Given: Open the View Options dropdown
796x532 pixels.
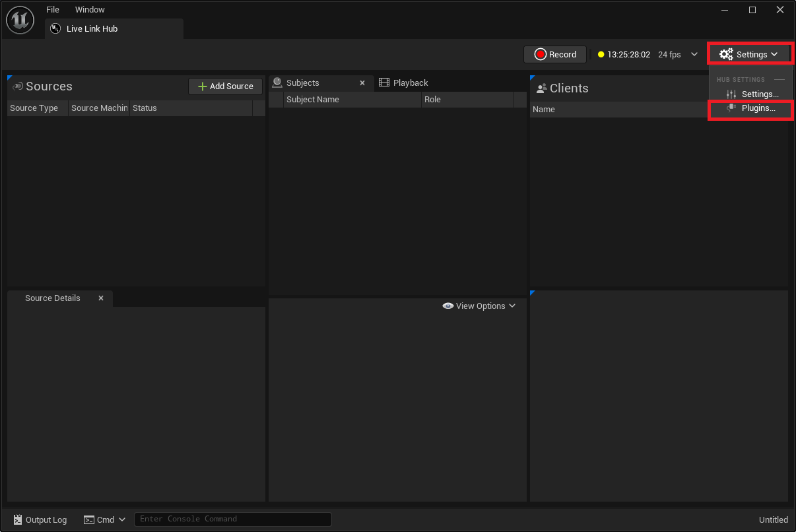Looking at the screenshot, I should point(479,306).
